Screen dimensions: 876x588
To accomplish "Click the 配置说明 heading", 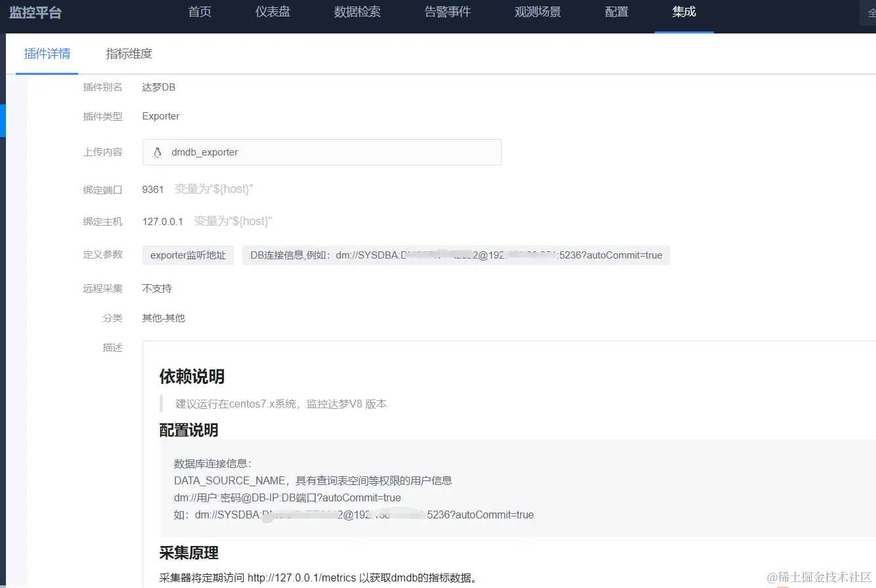I will click(x=189, y=430).
